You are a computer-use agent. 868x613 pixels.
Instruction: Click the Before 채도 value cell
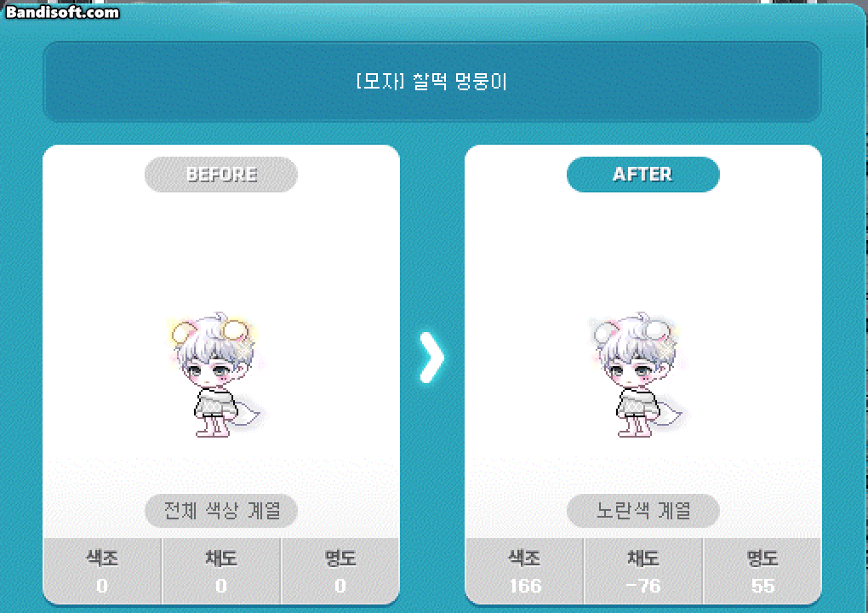pyautogui.click(x=221, y=571)
